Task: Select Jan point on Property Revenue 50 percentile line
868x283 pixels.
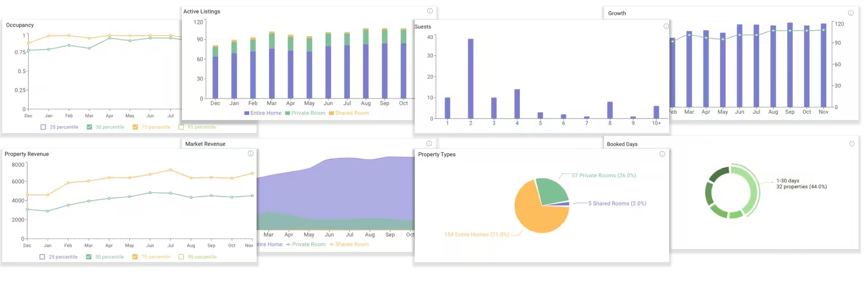Action: coord(47,211)
